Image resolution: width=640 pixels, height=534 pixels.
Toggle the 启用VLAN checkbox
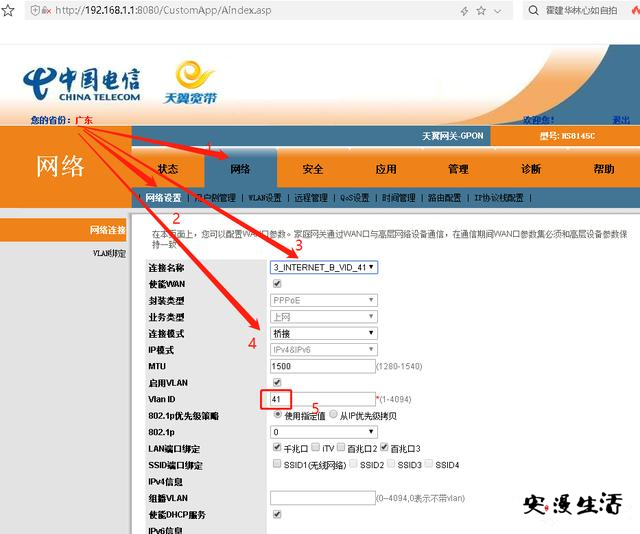click(277, 383)
